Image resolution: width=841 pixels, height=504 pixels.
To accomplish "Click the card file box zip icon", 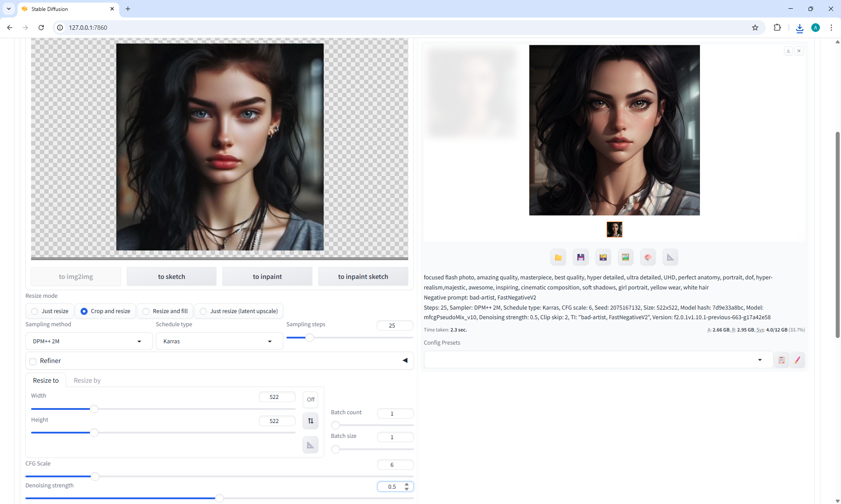I will click(603, 257).
